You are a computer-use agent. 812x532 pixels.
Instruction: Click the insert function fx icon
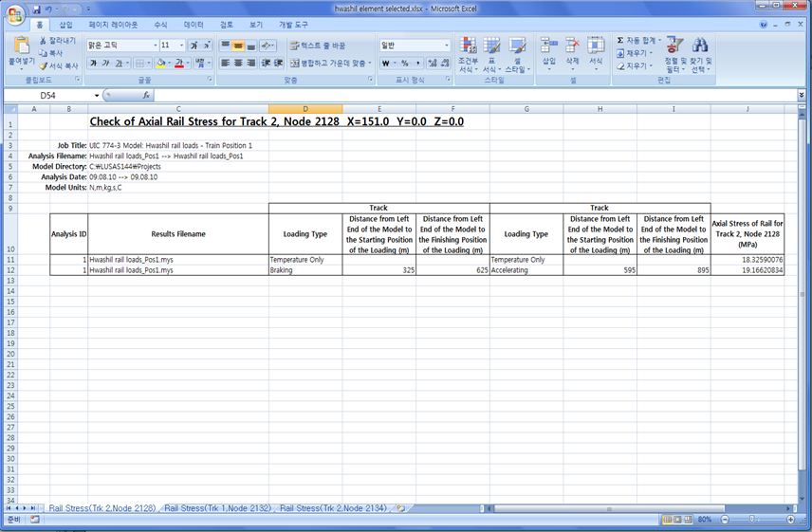pos(146,96)
